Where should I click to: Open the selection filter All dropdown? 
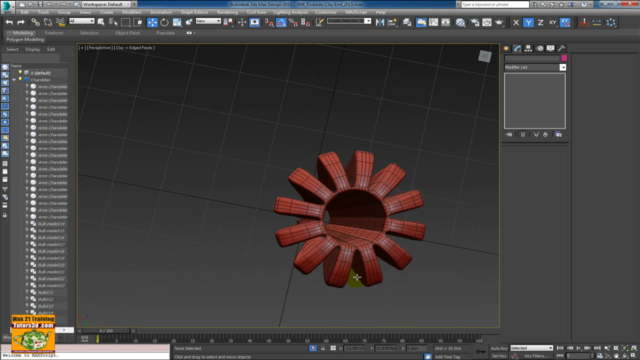(x=82, y=21)
